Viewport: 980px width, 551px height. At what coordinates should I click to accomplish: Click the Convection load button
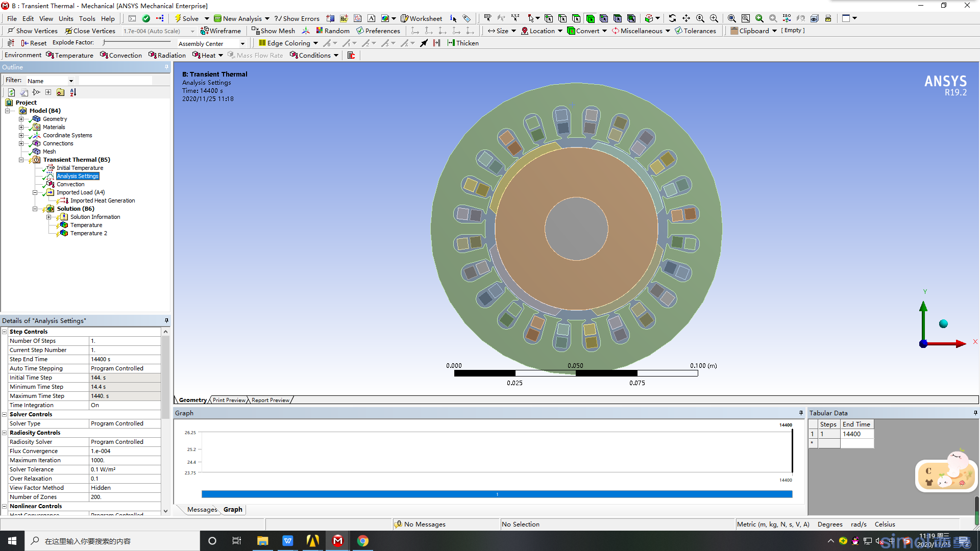point(121,55)
